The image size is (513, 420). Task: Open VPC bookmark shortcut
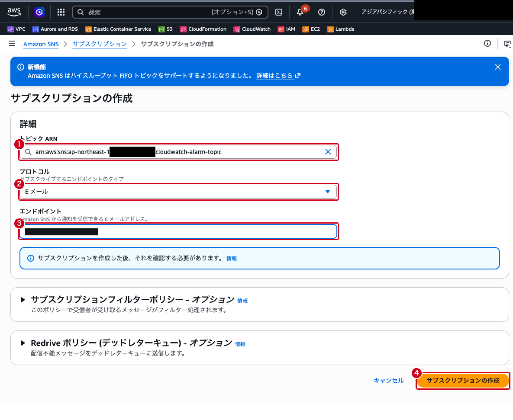click(16, 29)
